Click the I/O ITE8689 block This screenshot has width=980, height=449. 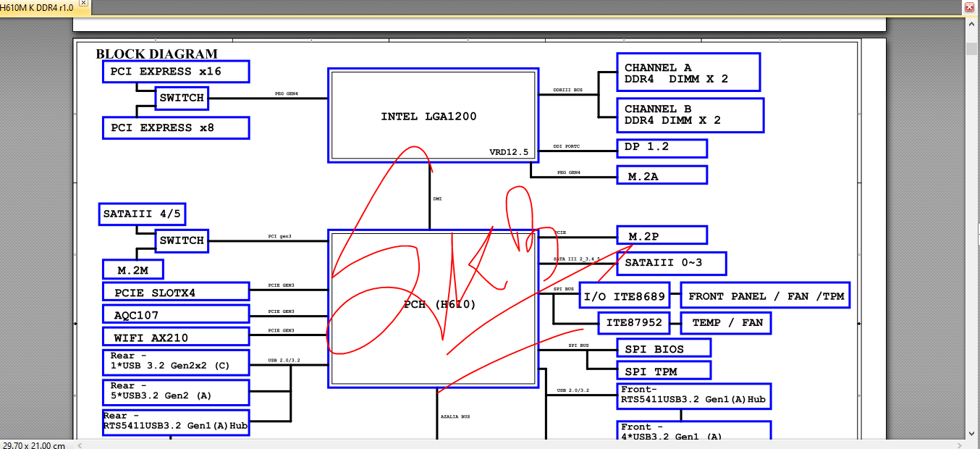click(x=625, y=296)
